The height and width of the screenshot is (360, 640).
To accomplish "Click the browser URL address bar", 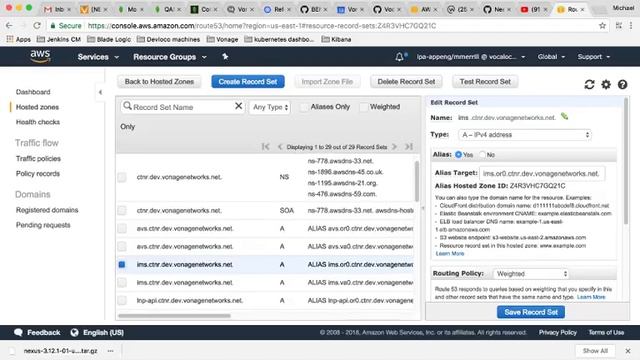I will tap(327, 26).
